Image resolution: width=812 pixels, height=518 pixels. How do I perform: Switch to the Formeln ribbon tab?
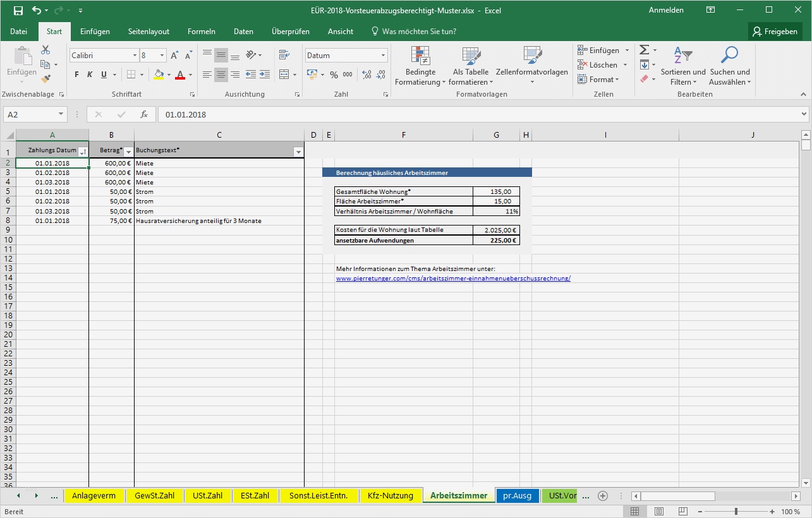pos(201,31)
